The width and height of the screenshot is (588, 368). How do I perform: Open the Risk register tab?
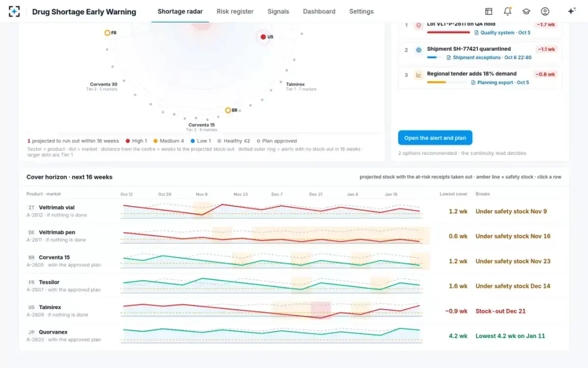235,11
